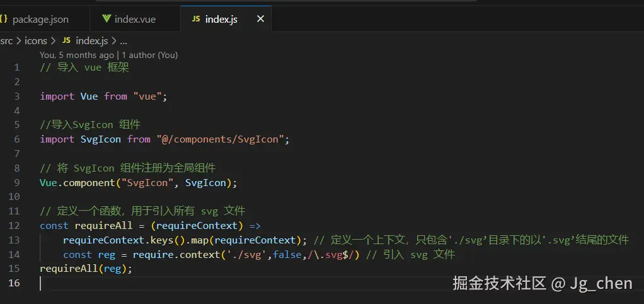Expand the index.js breadcrumb file list
The width and height of the screenshot is (644, 304).
(92, 40)
